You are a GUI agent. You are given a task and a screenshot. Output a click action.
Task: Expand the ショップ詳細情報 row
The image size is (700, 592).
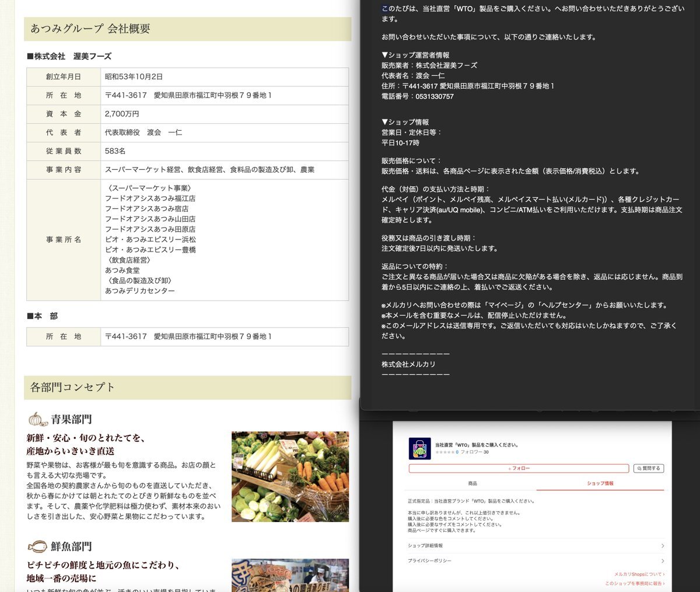click(x=536, y=545)
